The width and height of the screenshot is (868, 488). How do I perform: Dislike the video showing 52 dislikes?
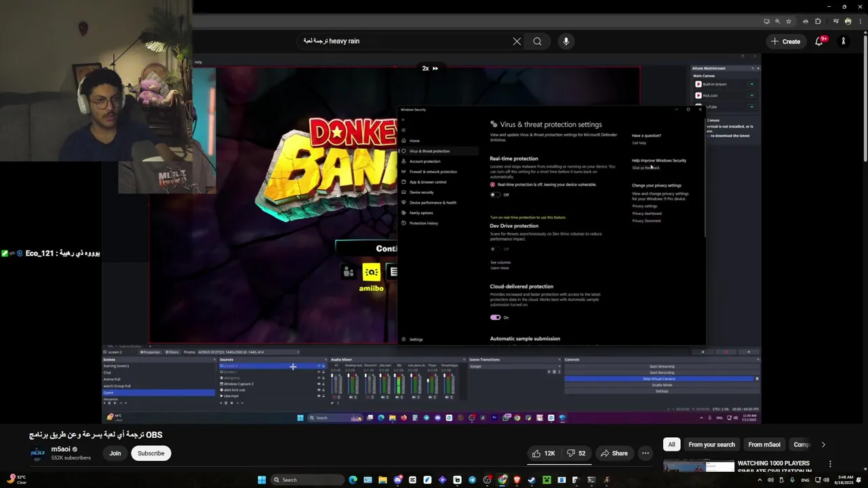(576, 453)
